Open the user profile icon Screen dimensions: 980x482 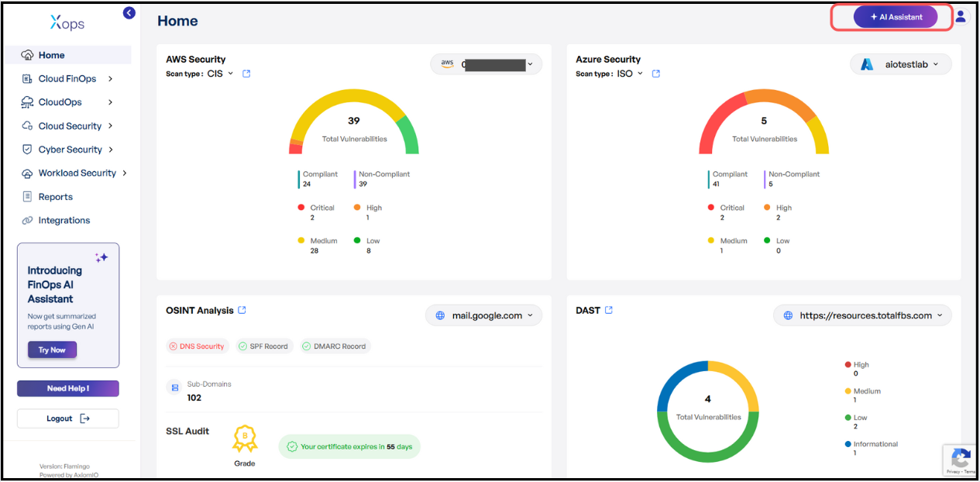tap(961, 16)
